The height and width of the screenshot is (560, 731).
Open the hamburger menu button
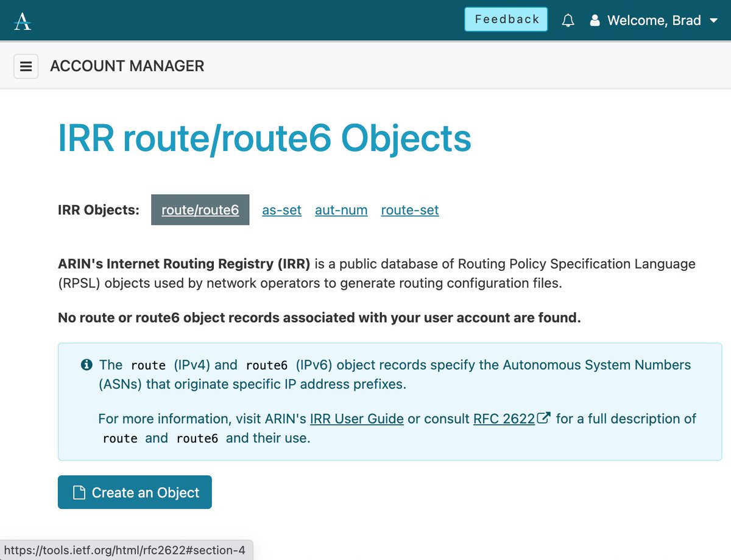coord(26,66)
